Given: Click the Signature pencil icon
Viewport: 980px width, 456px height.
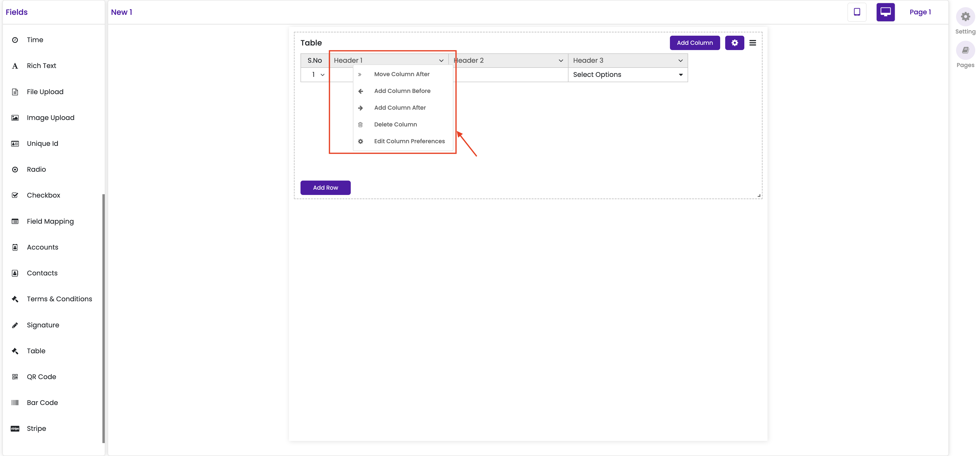Looking at the screenshot, I should pos(15,325).
